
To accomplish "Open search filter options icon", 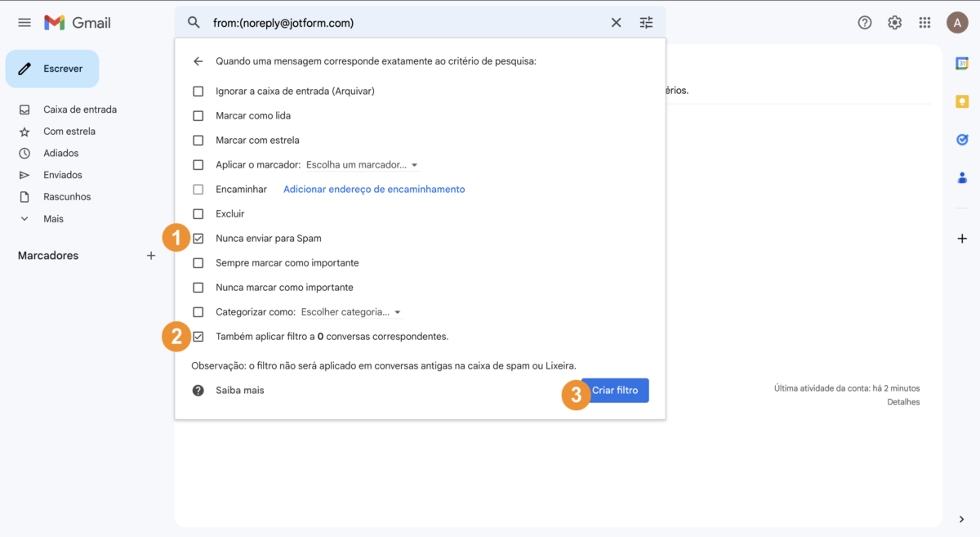I will pyautogui.click(x=646, y=23).
